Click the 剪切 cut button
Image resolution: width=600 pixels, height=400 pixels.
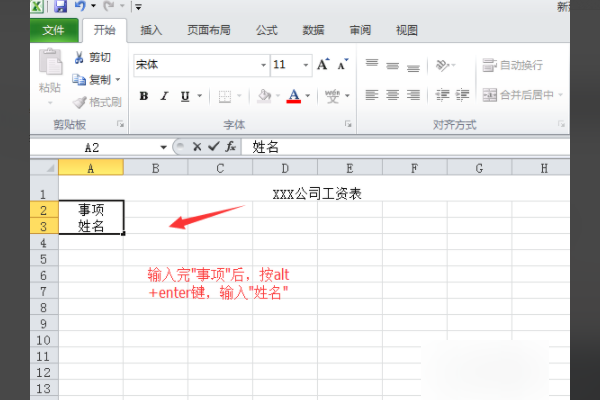(93, 57)
